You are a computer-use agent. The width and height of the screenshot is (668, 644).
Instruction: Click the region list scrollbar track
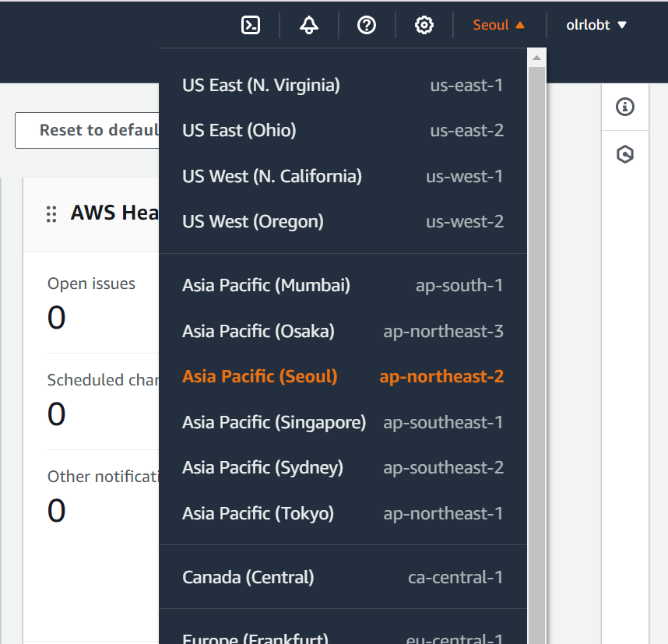pyautogui.click(x=536, y=354)
